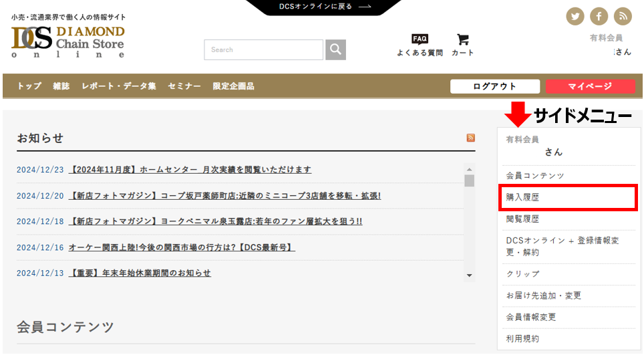Open the 雑誌 navigation menu item

[61, 86]
